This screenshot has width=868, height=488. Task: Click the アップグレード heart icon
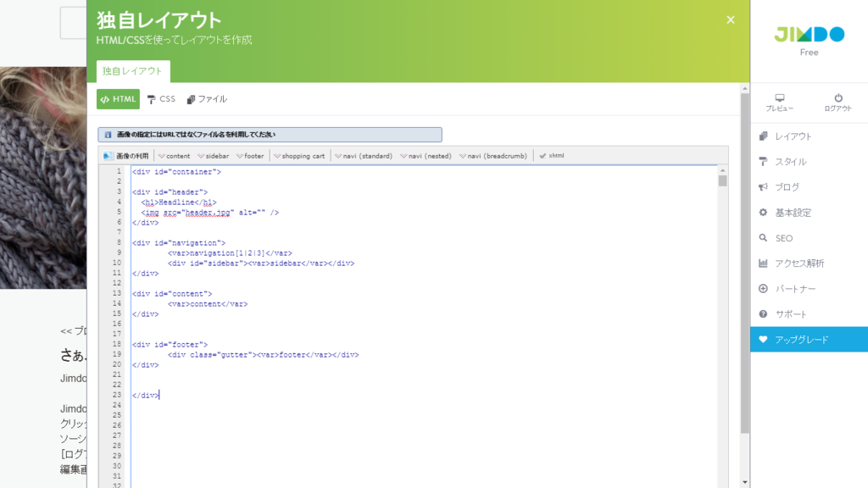pyautogui.click(x=764, y=339)
